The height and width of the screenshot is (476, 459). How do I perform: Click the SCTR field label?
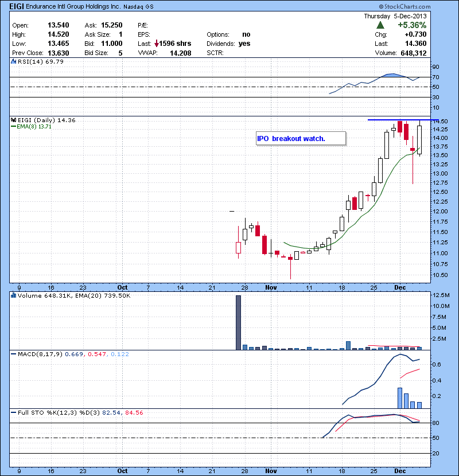pos(215,53)
